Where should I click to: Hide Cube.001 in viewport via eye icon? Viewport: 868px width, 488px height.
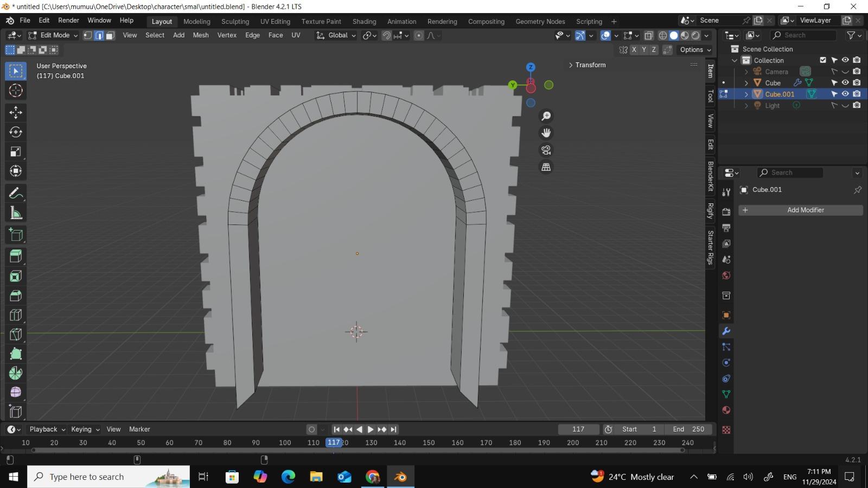(845, 94)
